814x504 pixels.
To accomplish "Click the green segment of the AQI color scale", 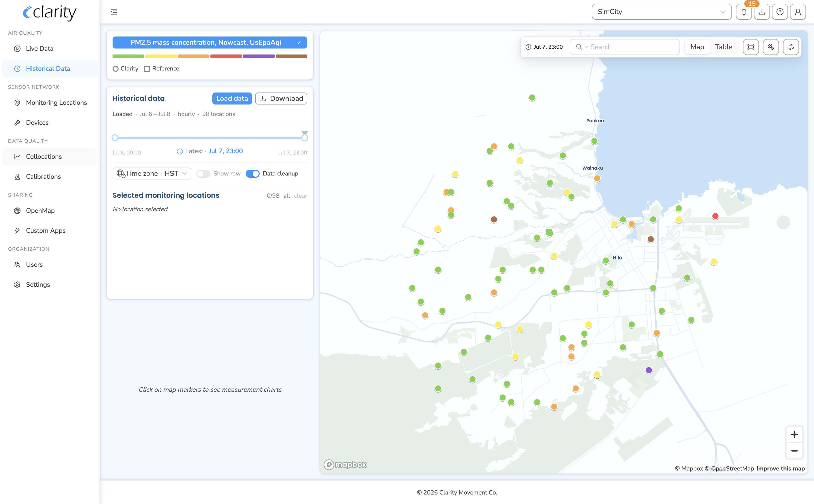I will coord(128,56).
